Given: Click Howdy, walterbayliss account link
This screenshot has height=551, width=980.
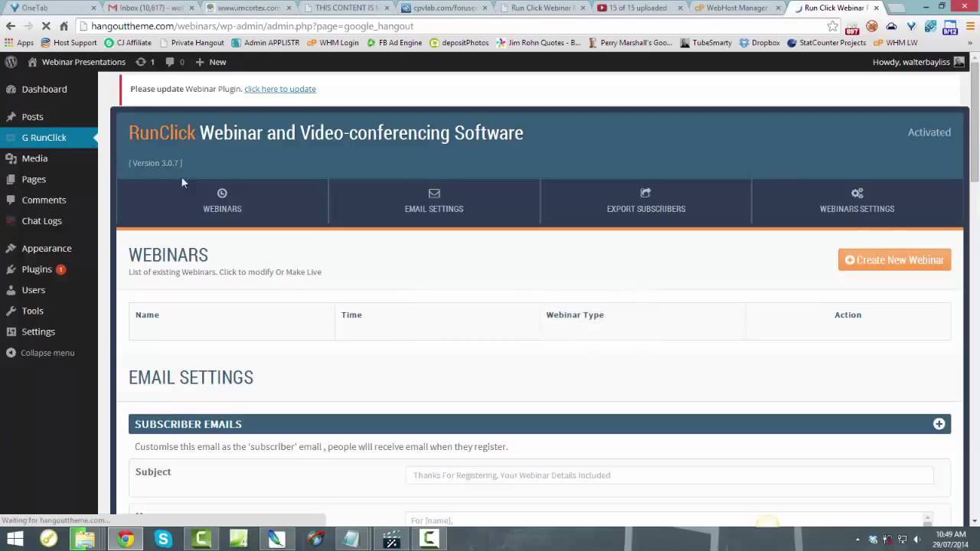Looking at the screenshot, I should 911,62.
